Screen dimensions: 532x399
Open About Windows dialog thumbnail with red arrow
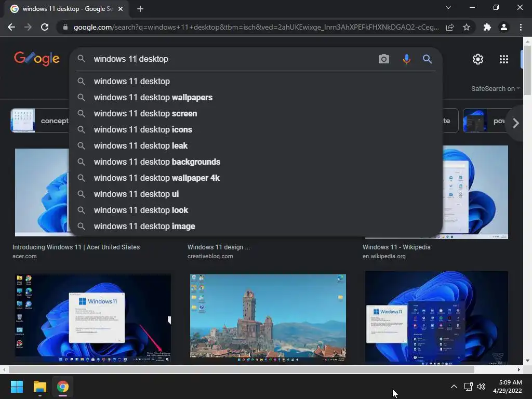click(x=92, y=317)
